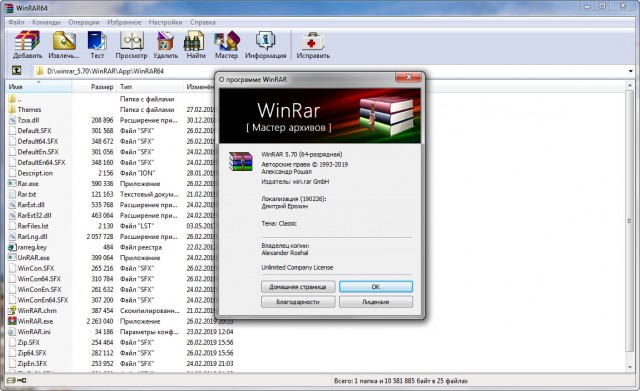The height and width of the screenshot is (391, 640).
Task: Click the rarreg.key file icon
Action: [12, 247]
